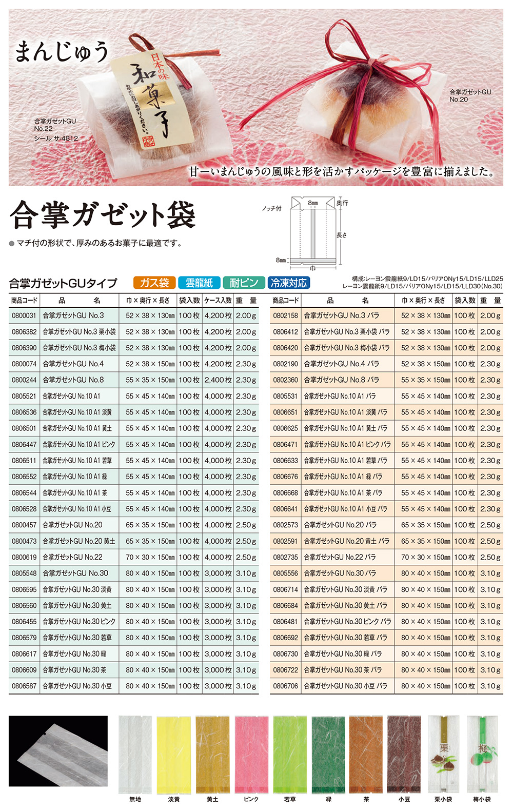Image resolution: width=513 pixels, height=812 pixels.
Task: Click the ケース入数 column header
Action: click(218, 300)
